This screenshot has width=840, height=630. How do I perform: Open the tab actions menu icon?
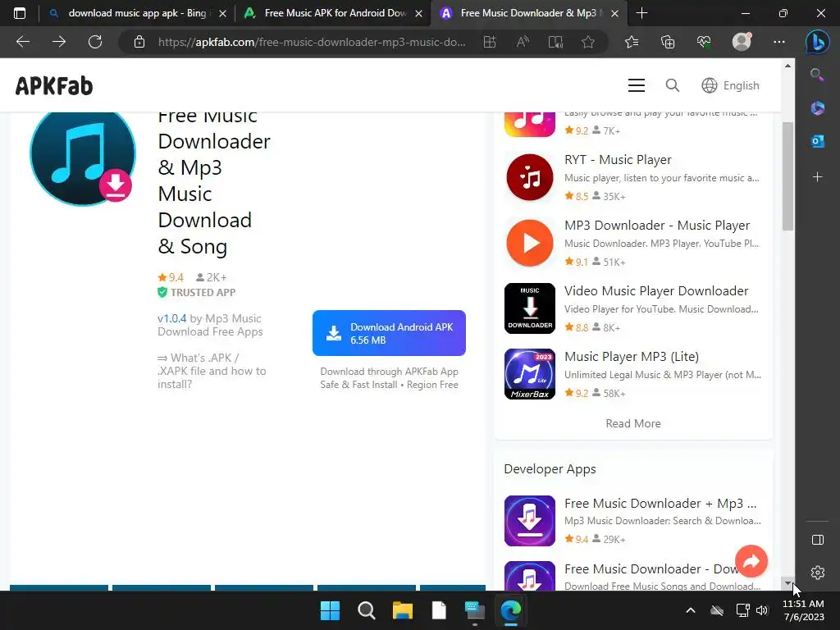pyautogui.click(x=20, y=13)
